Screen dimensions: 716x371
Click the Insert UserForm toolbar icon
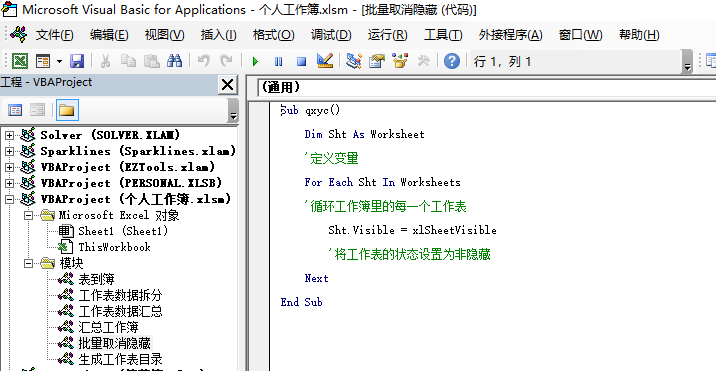pyautogui.click(x=43, y=61)
